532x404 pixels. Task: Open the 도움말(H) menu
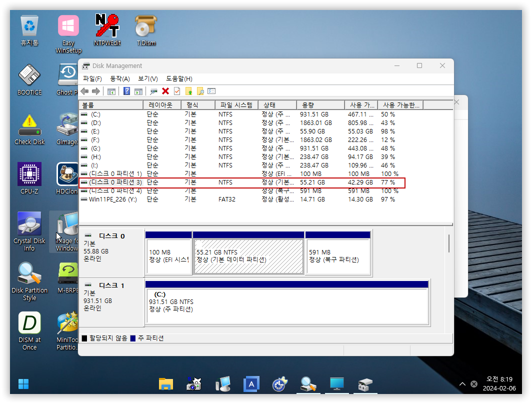[x=179, y=78]
